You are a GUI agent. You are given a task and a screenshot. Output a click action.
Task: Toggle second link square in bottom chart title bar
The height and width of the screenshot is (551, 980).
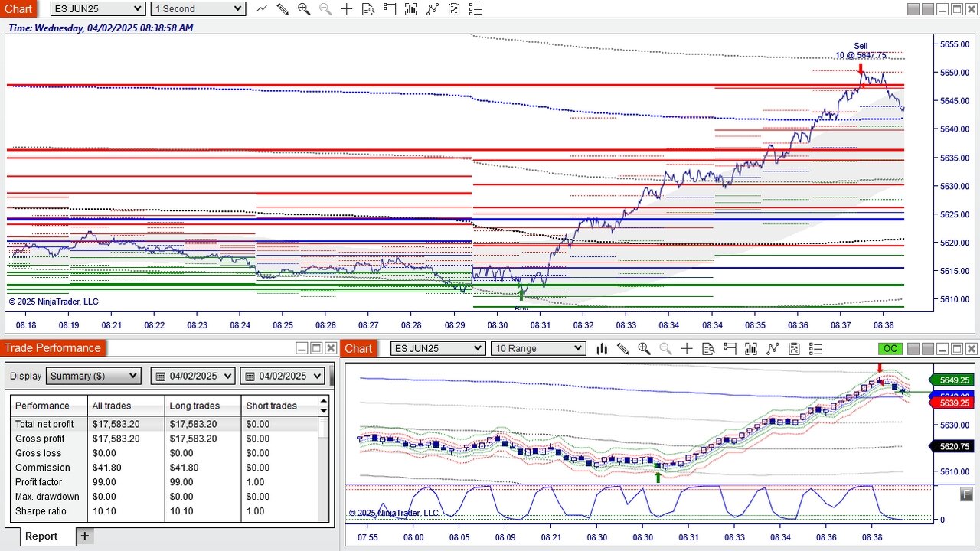pos(928,349)
